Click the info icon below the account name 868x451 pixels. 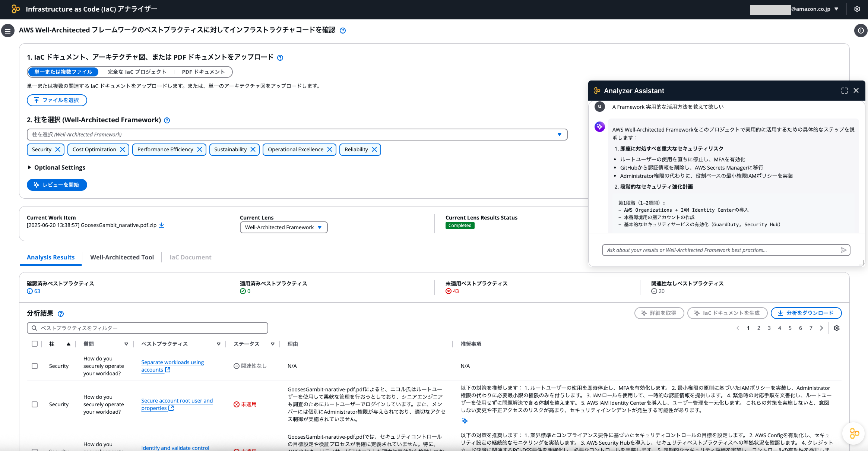(861, 31)
